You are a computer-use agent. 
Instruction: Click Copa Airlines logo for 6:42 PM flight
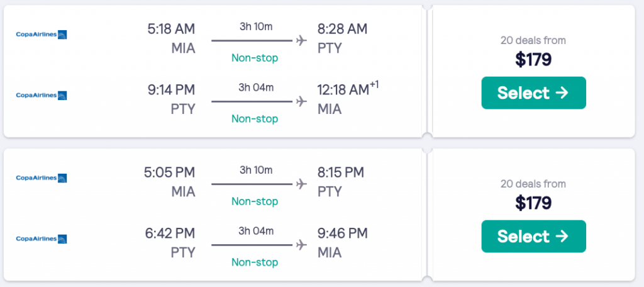point(42,239)
